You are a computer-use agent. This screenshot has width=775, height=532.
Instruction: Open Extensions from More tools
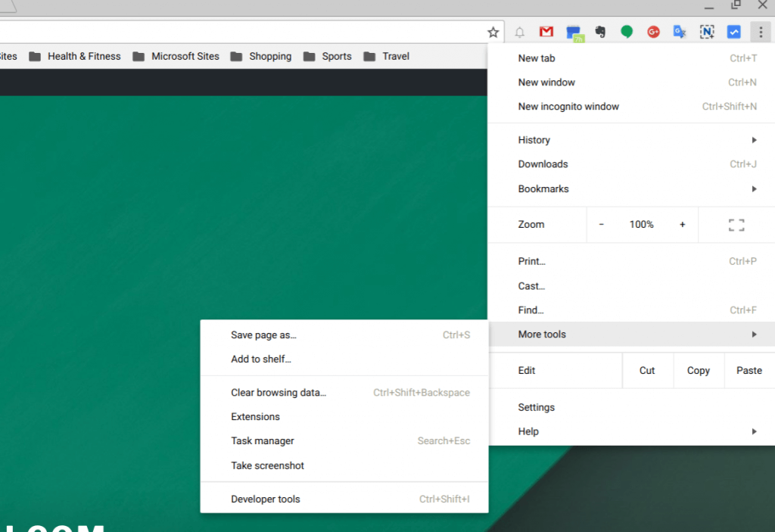point(344,417)
